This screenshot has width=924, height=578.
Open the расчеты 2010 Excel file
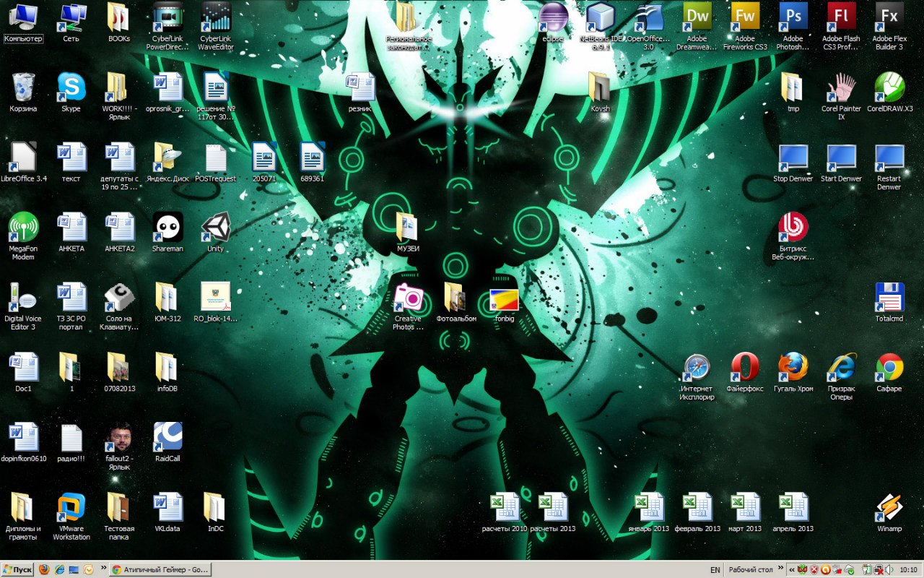coord(504,512)
